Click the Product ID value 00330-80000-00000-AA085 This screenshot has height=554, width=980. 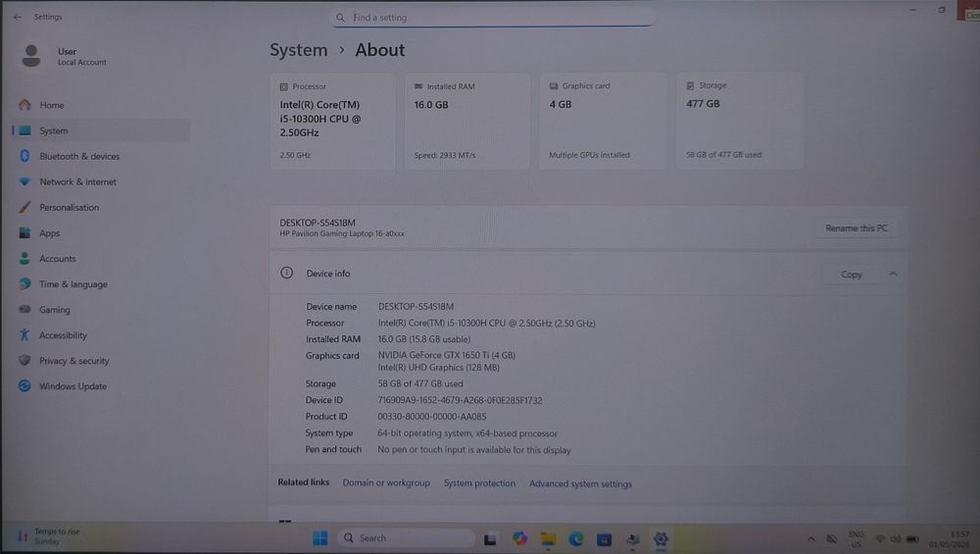tap(432, 417)
